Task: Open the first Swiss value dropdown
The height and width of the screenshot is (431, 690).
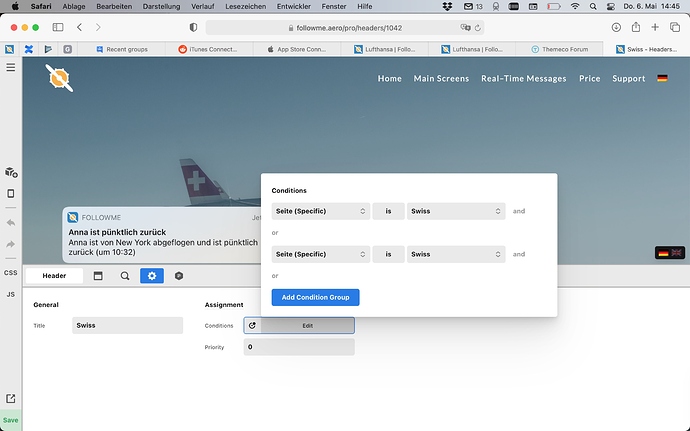Action: click(x=456, y=211)
